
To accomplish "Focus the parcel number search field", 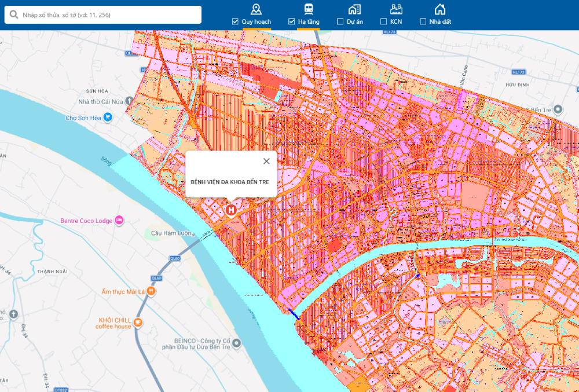I will 110,14.
